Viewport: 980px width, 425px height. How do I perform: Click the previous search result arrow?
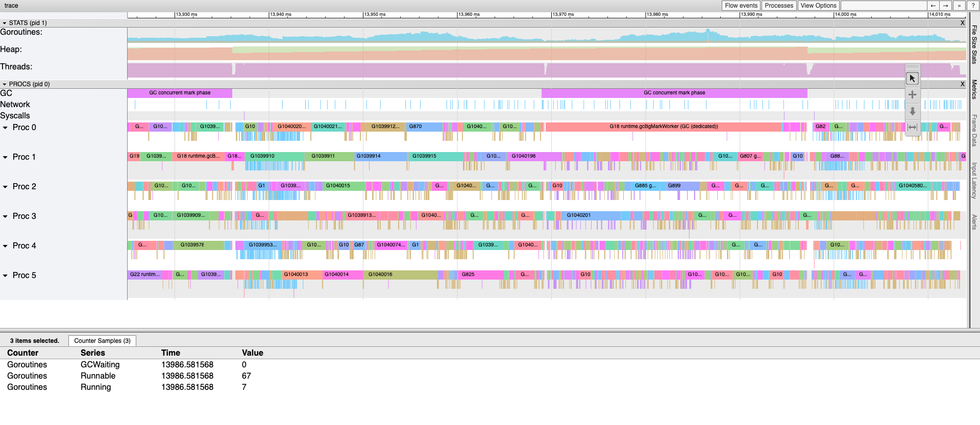point(933,6)
